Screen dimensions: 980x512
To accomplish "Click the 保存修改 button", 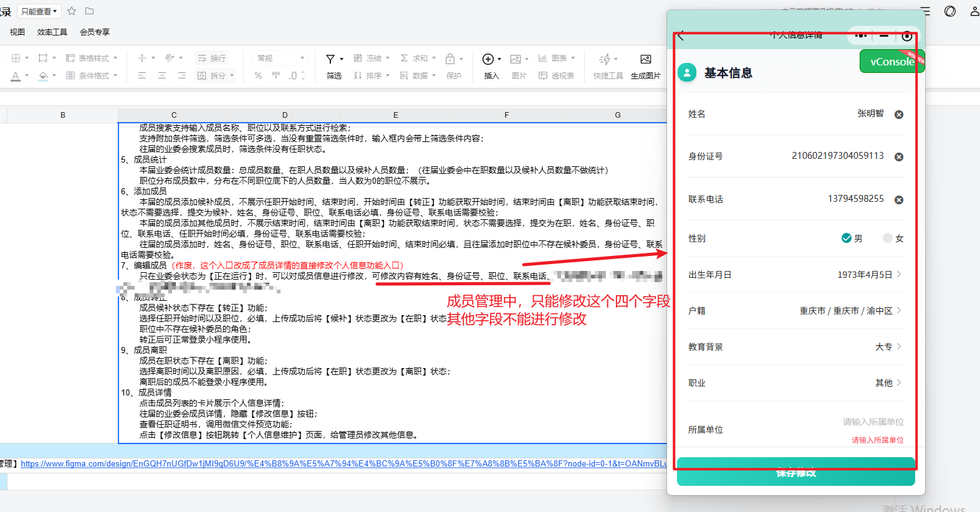I will [795, 473].
